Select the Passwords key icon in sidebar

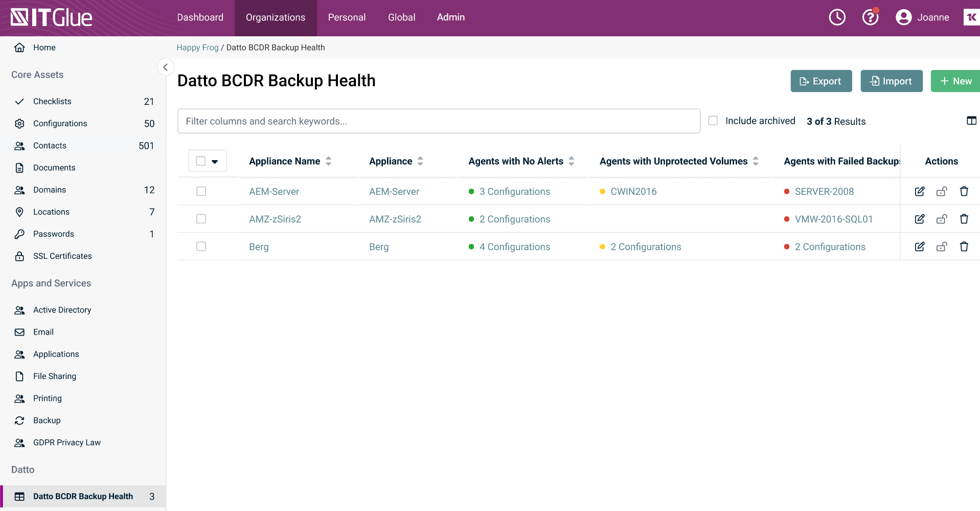(x=19, y=234)
